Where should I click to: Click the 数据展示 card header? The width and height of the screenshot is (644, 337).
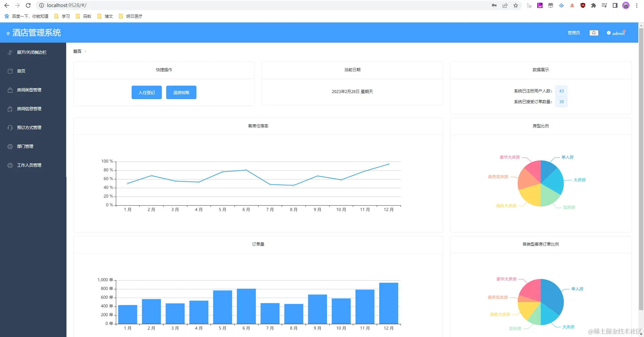point(541,70)
